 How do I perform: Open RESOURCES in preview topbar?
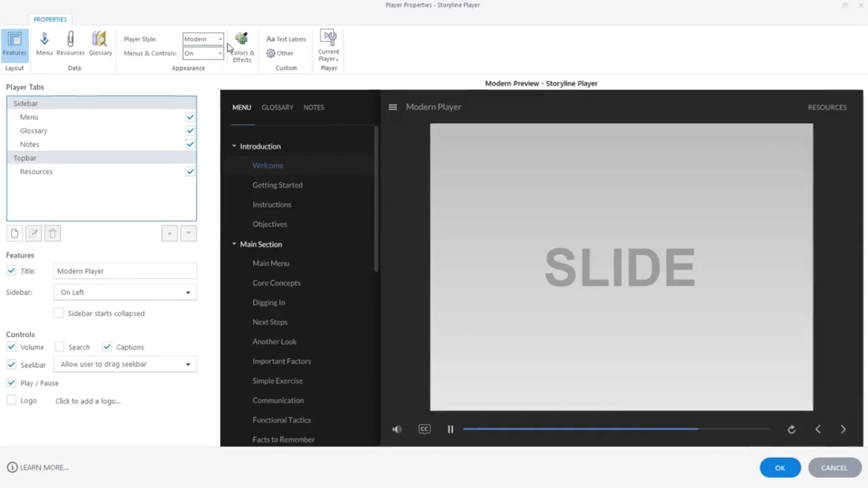(x=827, y=108)
